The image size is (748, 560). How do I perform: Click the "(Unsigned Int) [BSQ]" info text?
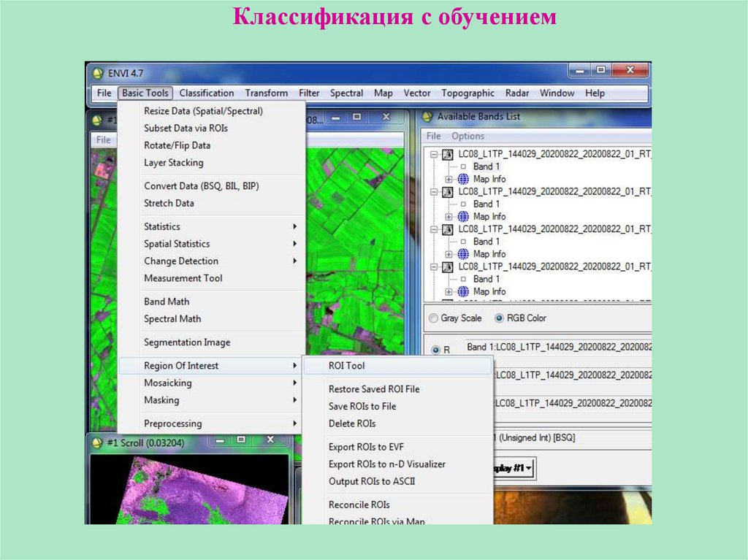point(537,437)
